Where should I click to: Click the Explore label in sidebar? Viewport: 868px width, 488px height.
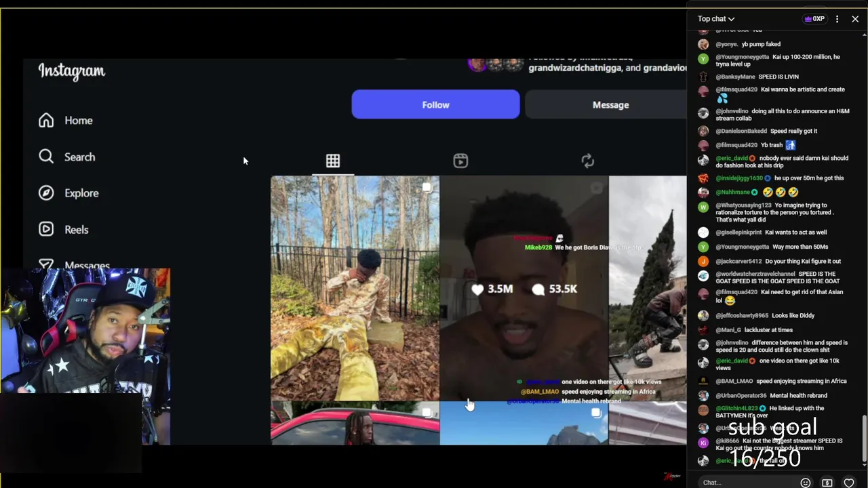click(81, 193)
